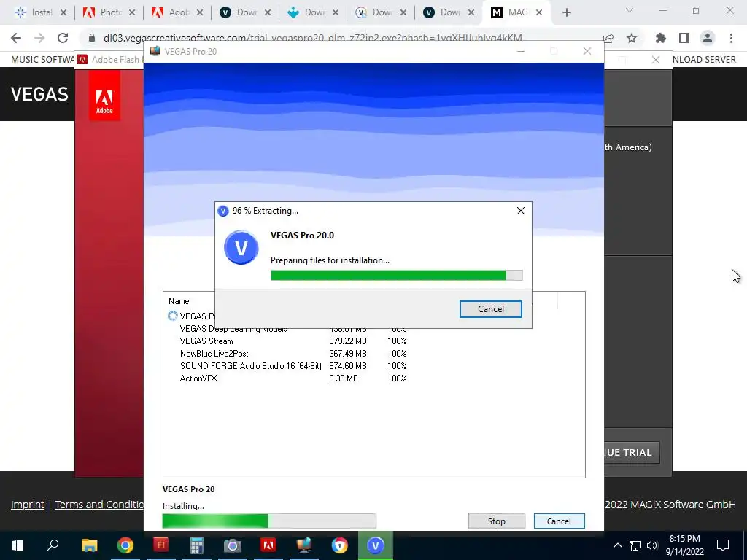Open the VEGAS installer monitor icon in taskbar
This screenshot has height=560, width=747.
click(x=304, y=545)
